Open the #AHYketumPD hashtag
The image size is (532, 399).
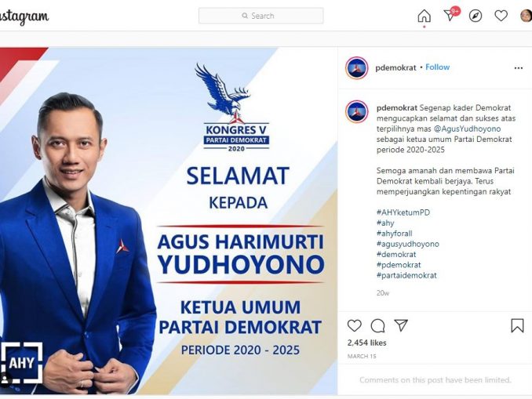pos(403,212)
